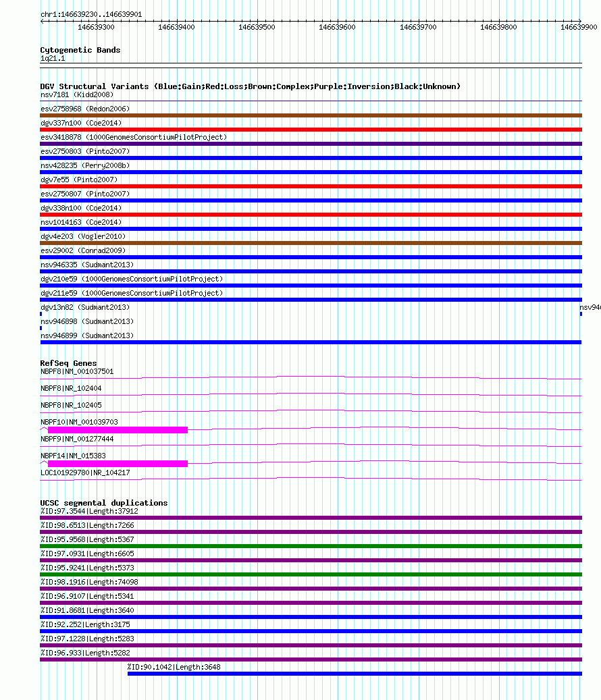
Task: Click ruler position label 146639700
Action: [418, 27]
